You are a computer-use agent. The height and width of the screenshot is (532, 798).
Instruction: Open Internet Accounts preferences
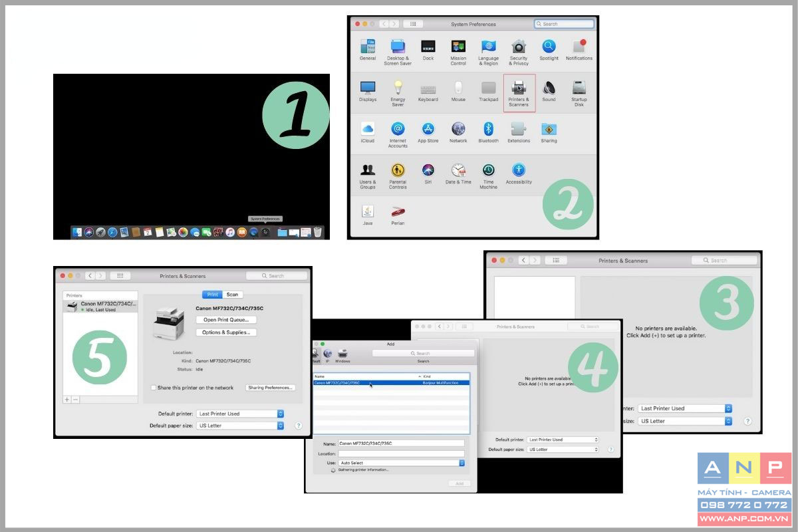point(398,134)
